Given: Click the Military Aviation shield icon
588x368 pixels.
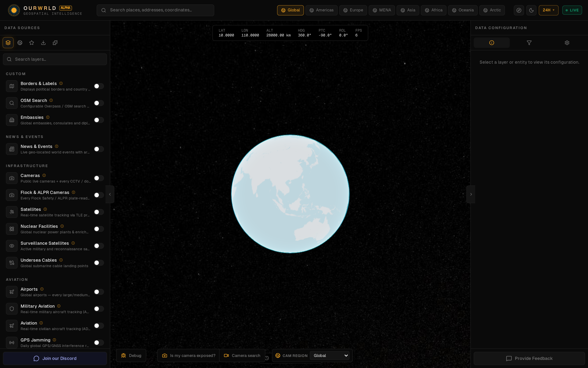Looking at the screenshot, I should (x=12, y=309).
